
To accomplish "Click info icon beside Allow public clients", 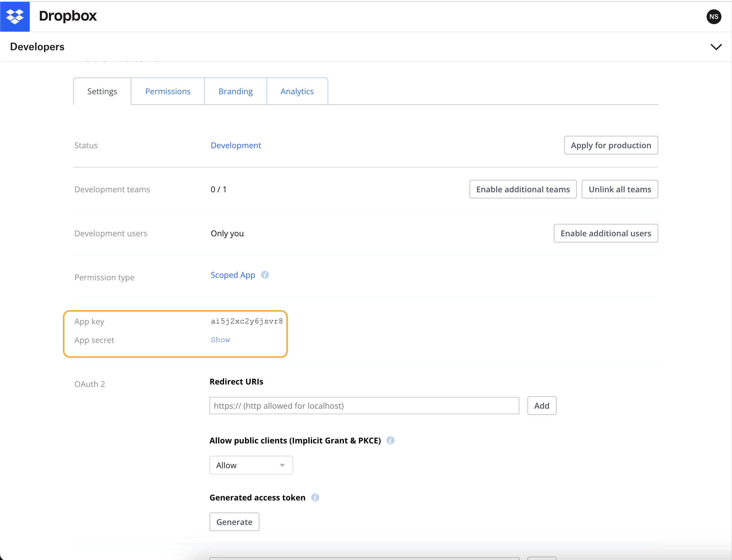I will (x=390, y=440).
